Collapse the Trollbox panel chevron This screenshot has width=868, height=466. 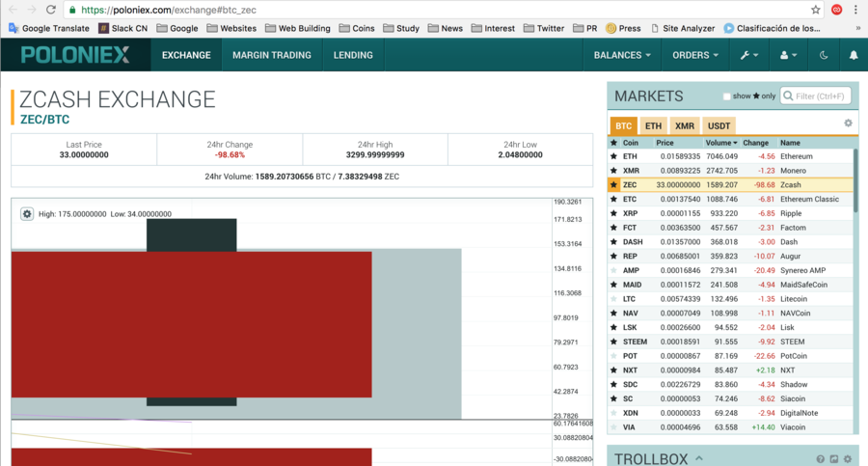coord(699,458)
